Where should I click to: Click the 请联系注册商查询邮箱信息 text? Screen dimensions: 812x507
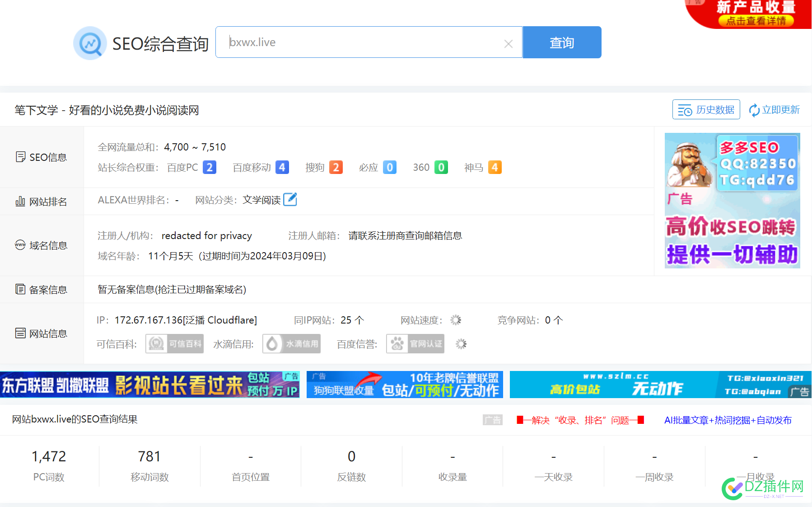click(x=405, y=235)
